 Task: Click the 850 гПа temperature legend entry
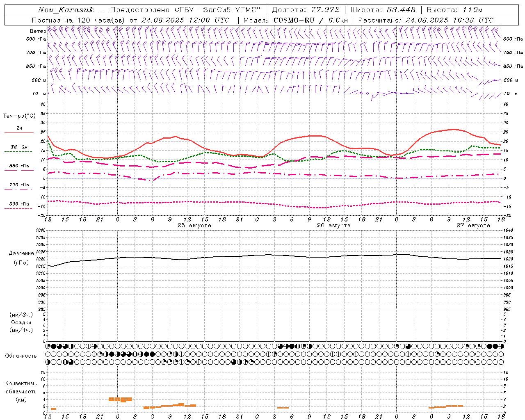point(19,166)
